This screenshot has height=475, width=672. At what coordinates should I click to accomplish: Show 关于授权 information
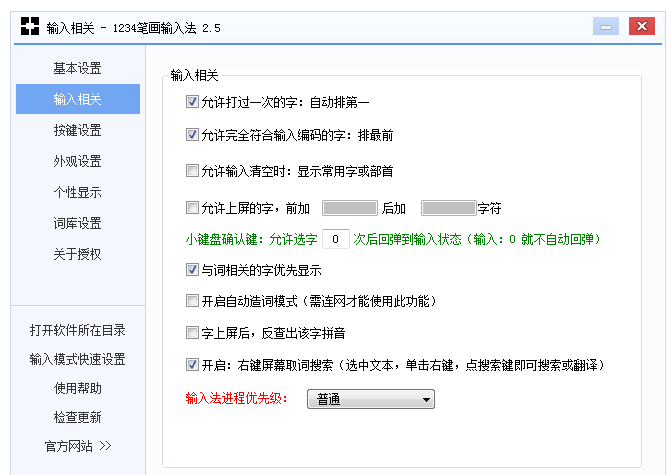point(77,254)
